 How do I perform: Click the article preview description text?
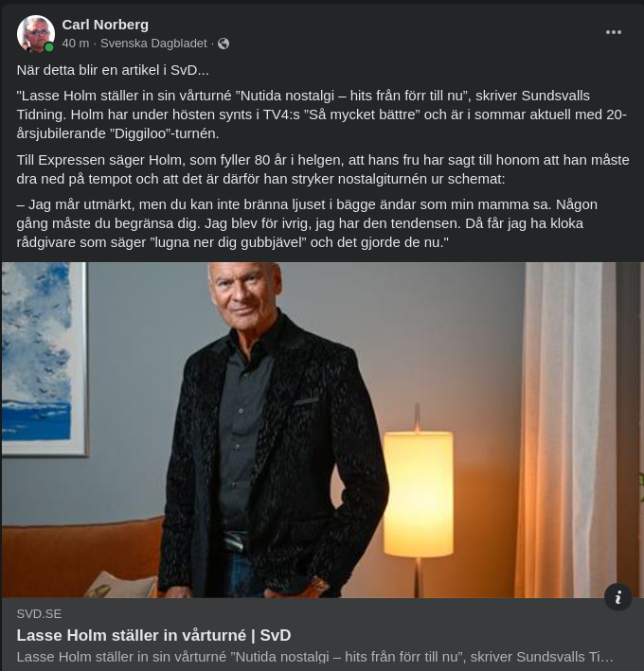[x=314, y=656]
